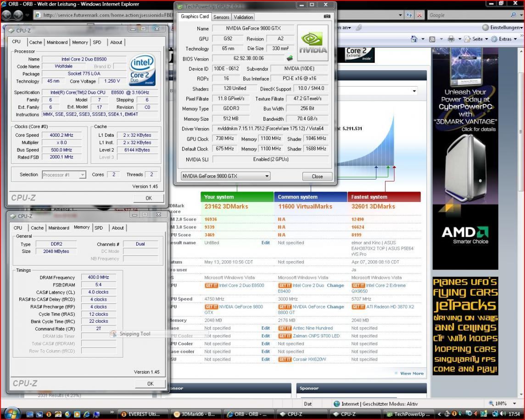This screenshot has width=525, height=420.
Task: Click the Google search input field
Action: (x=469, y=15)
